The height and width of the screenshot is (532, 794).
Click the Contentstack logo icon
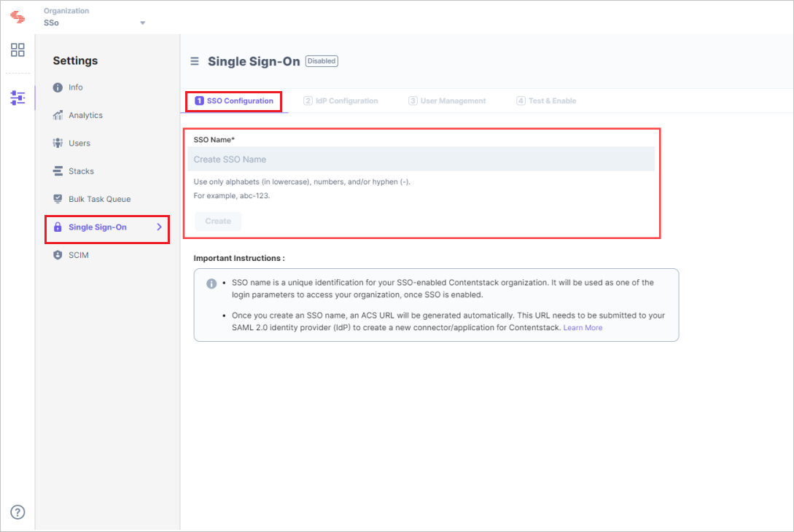pos(17,16)
